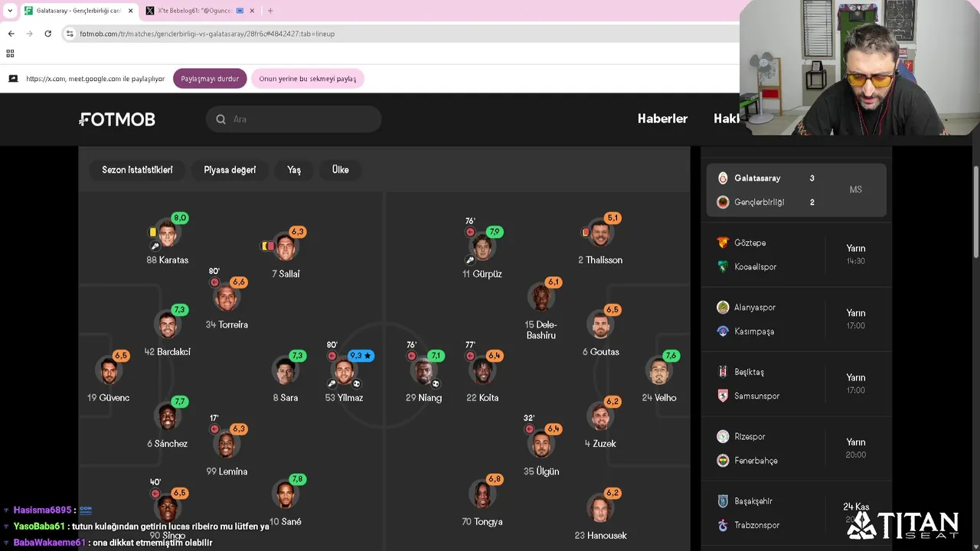Click Karataş's 8,0 rating badge
This screenshot has height=551, width=980.
[x=180, y=218]
